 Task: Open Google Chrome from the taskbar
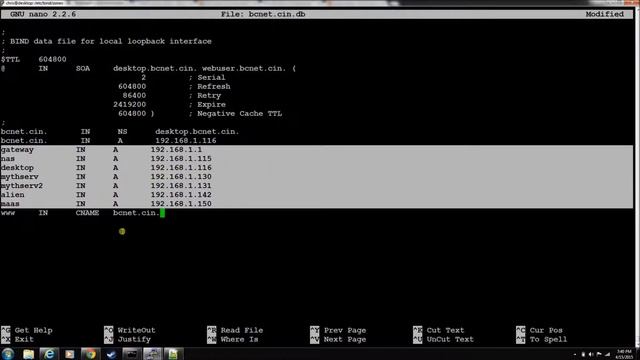[x=90, y=354]
